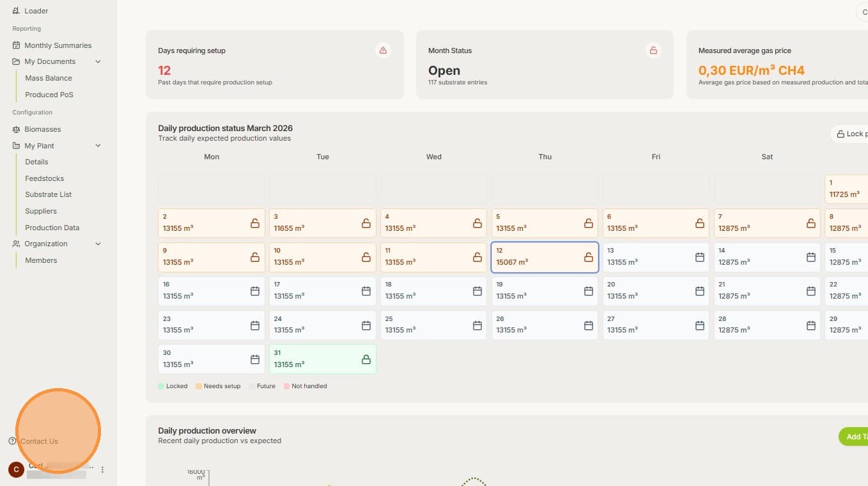Open plant Details page
868x486 pixels.
pos(36,162)
